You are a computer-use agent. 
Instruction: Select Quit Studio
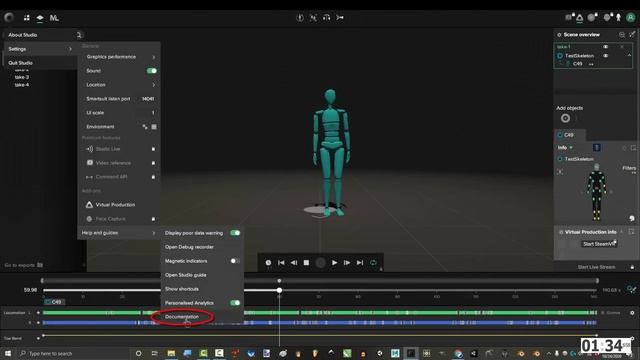click(x=20, y=63)
